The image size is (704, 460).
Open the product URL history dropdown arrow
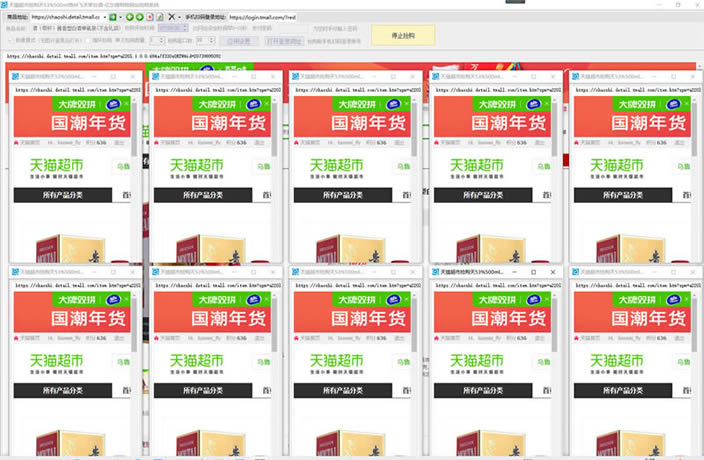(x=105, y=17)
